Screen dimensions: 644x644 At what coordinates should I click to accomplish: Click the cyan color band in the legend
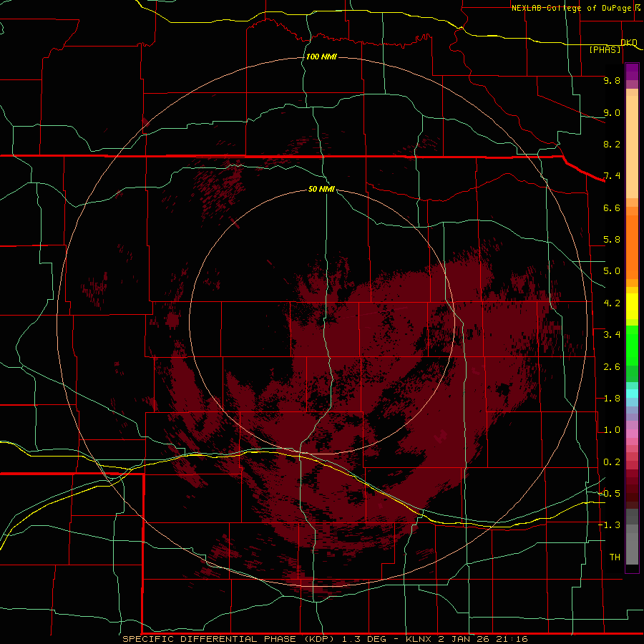point(632,394)
